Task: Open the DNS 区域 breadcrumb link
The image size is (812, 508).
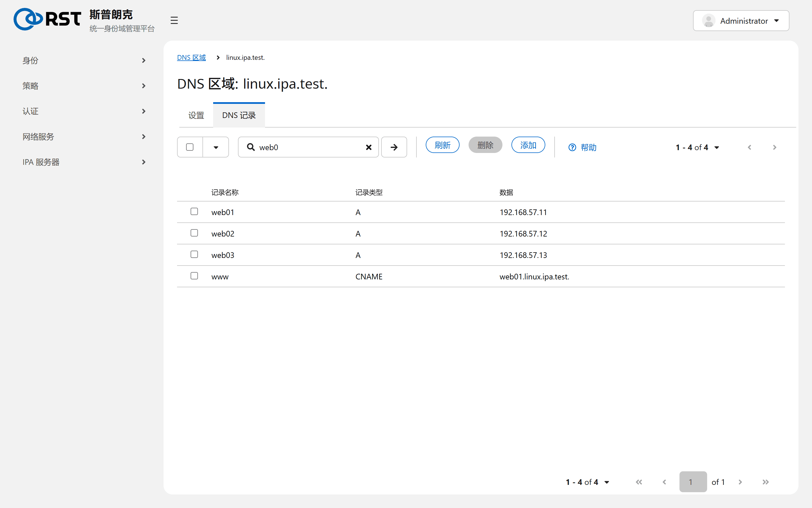Action: 191,58
